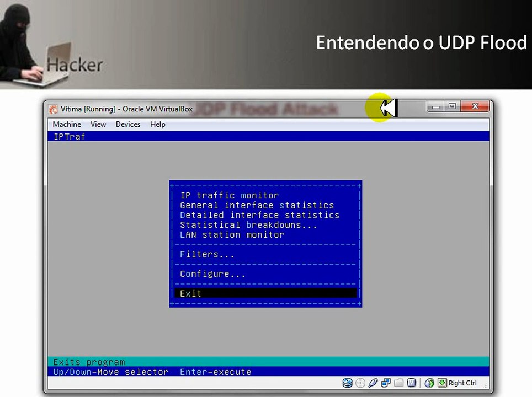Click the 'Enter-execute' hint text
The width and height of the screenshot is (532, 397).
[x=215, y=372]
